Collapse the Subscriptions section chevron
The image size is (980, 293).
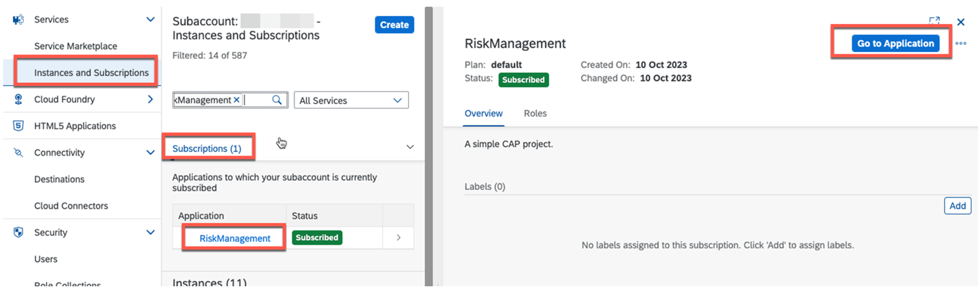(410, 147)
